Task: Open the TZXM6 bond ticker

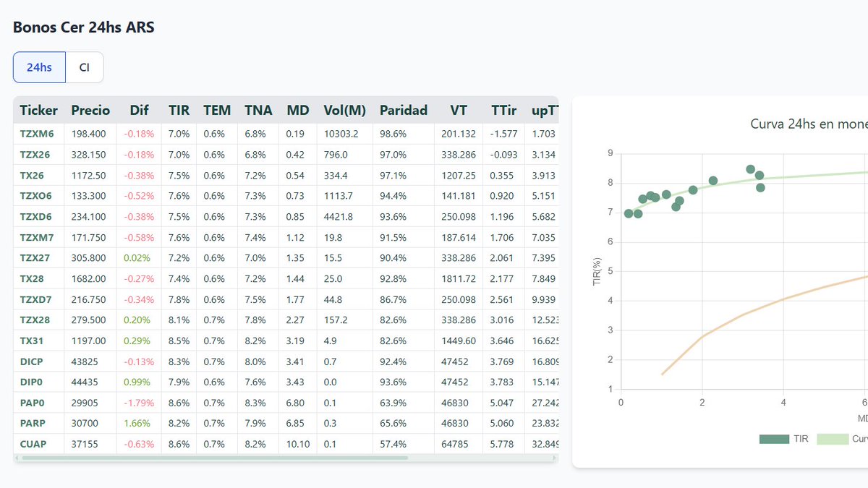Action: [x=34, y=134]
